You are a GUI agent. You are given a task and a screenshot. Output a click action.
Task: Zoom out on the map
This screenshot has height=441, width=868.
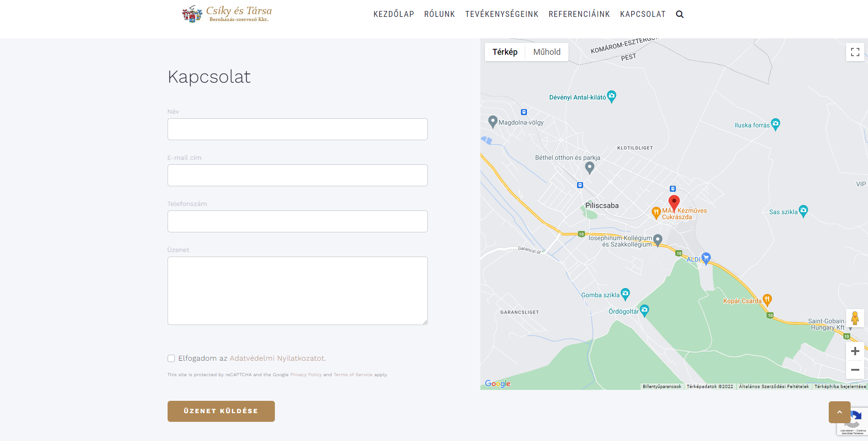(855, 370)
